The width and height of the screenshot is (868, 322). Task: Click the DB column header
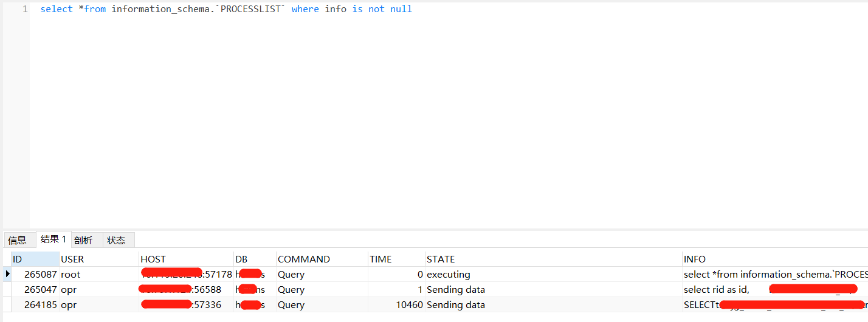(254, 259)
